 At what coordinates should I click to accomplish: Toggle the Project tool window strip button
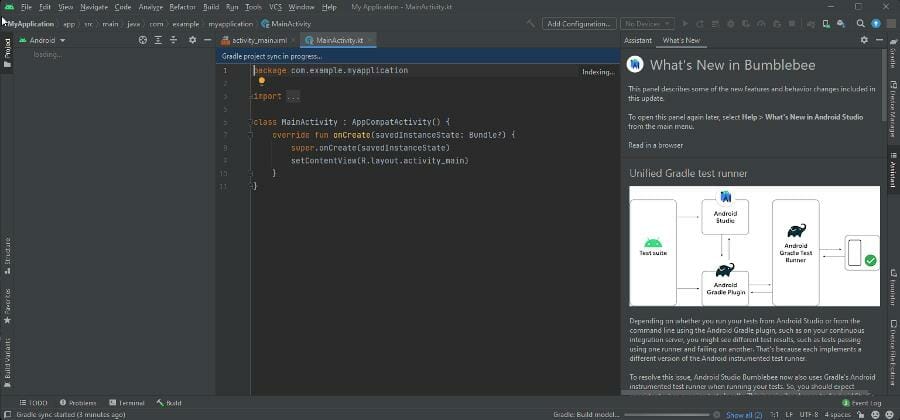click(7, 53)
